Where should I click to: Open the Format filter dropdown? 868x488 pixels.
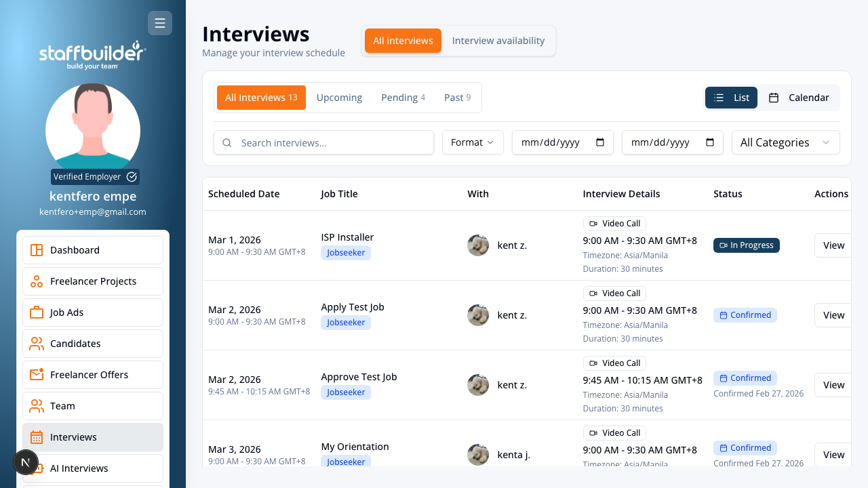click(473, 142)
